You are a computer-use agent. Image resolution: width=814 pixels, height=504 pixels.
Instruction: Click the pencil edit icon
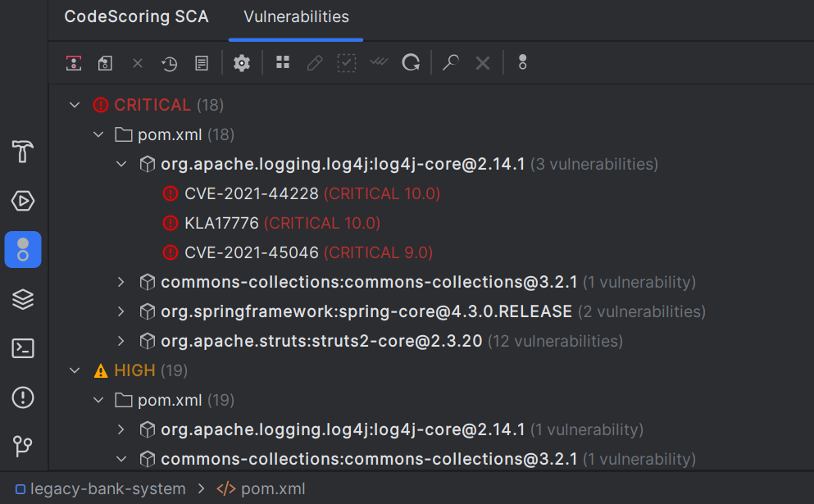click(315, 63)
